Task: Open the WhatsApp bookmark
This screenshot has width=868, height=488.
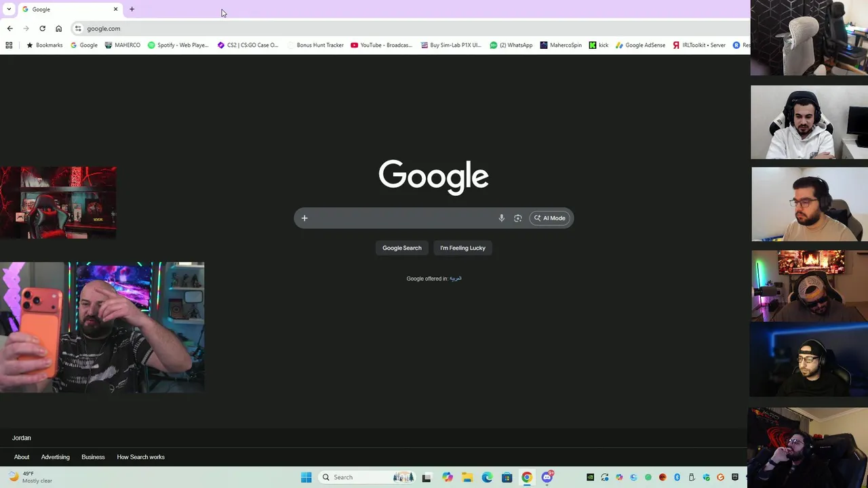Action: (511, 45)
